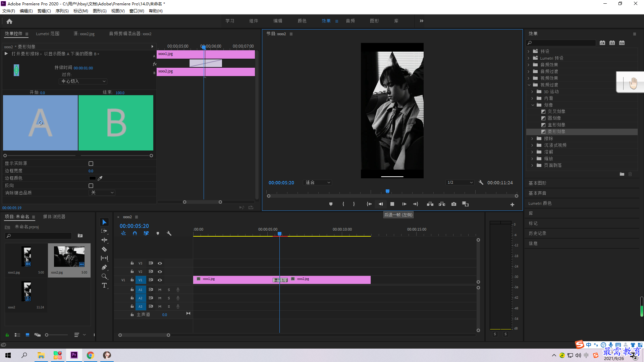Toggle V2 track output eye
This screenshot has height=362, width=644.
click(x=160, y=272)
